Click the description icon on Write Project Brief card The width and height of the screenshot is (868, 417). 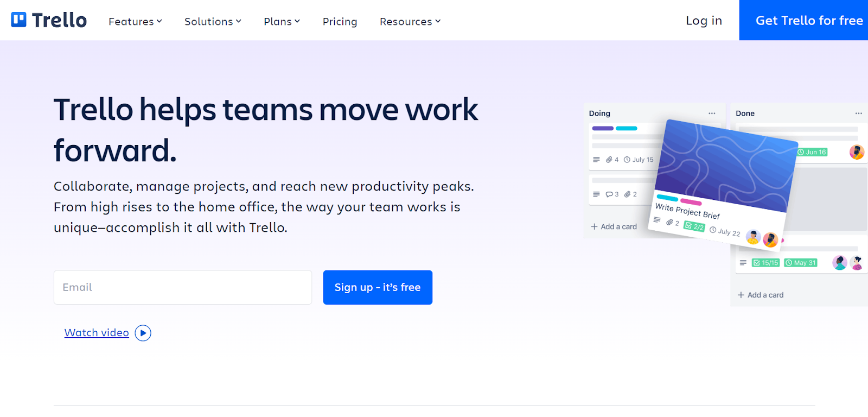(x=657, y=220)
